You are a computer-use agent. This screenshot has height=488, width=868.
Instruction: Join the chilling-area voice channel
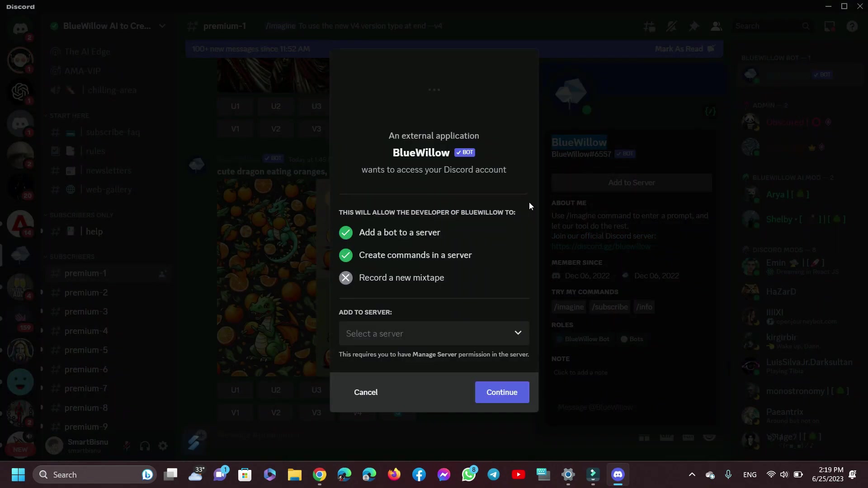pyautogui.click(x=108, y=90)
